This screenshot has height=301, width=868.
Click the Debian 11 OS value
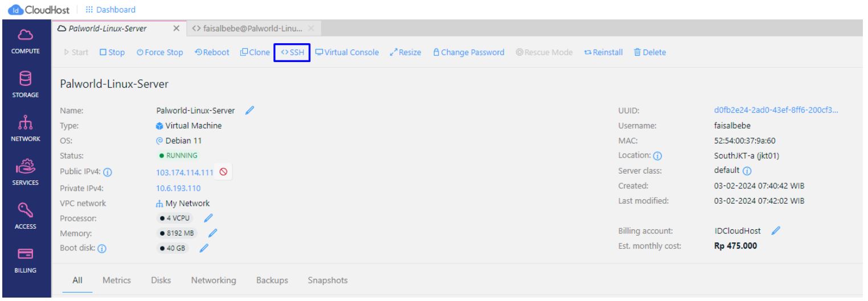(x=179, y=140)
